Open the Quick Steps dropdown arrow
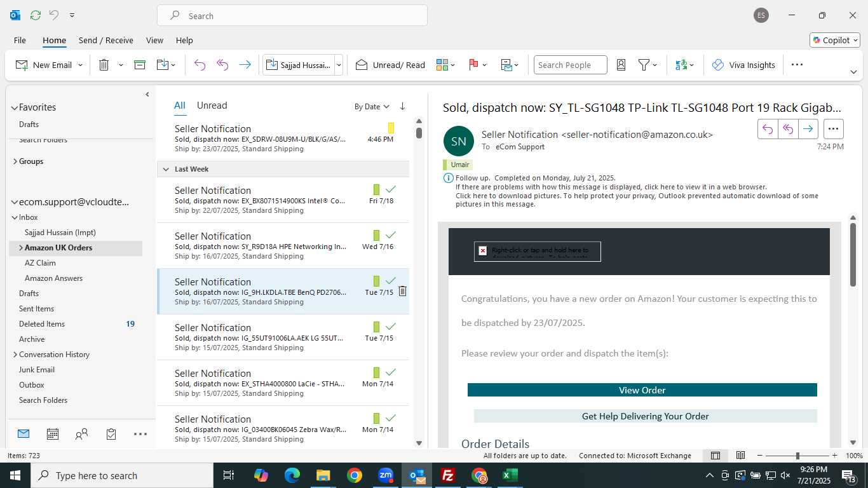The width and height of the screenshot is (868, 488). 339,65
